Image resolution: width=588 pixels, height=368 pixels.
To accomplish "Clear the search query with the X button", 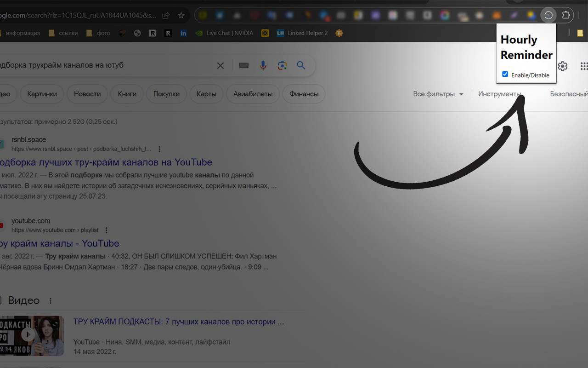I will (x=220, y=65).
